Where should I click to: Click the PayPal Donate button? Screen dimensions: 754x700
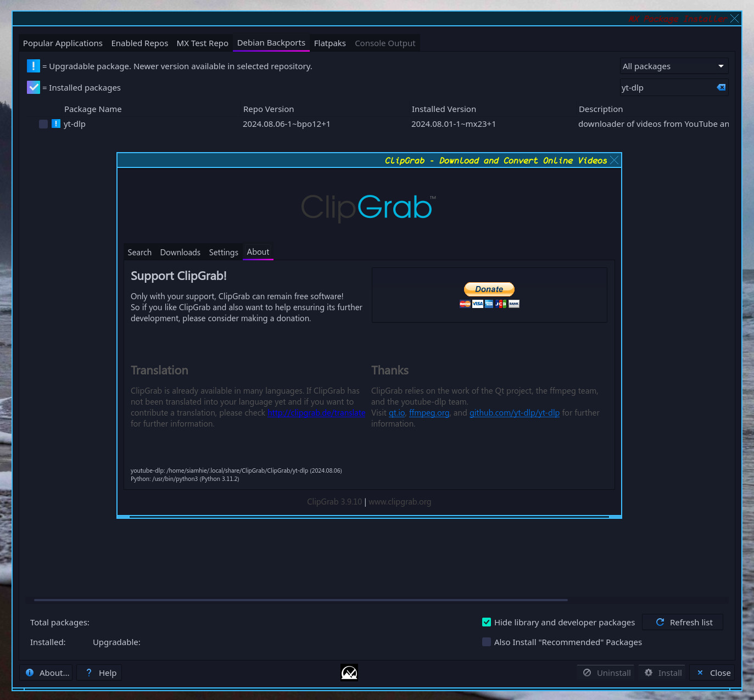pos(489,289)
